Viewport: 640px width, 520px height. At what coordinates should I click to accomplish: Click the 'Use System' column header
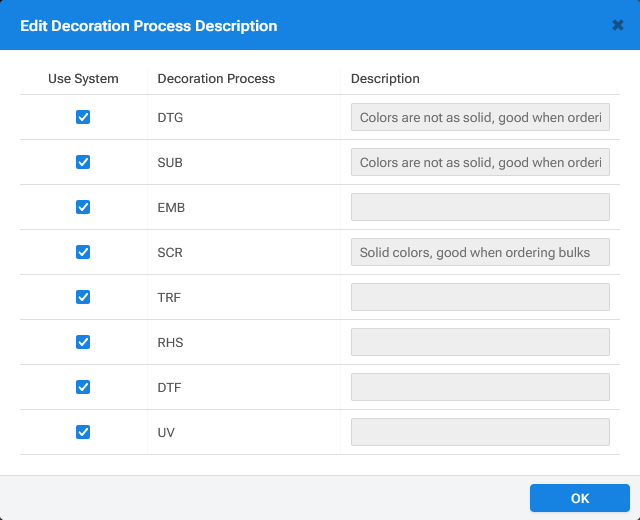point(83,78)
